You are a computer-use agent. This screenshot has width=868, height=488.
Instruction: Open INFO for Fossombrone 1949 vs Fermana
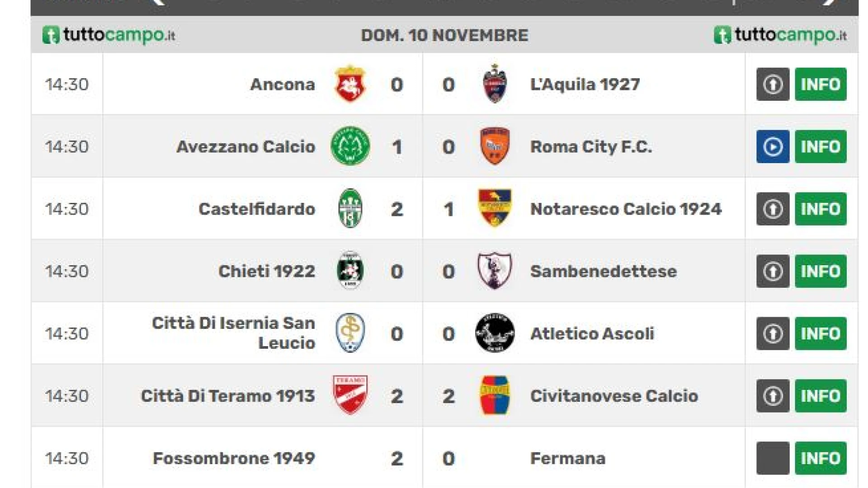coord(821,458)
